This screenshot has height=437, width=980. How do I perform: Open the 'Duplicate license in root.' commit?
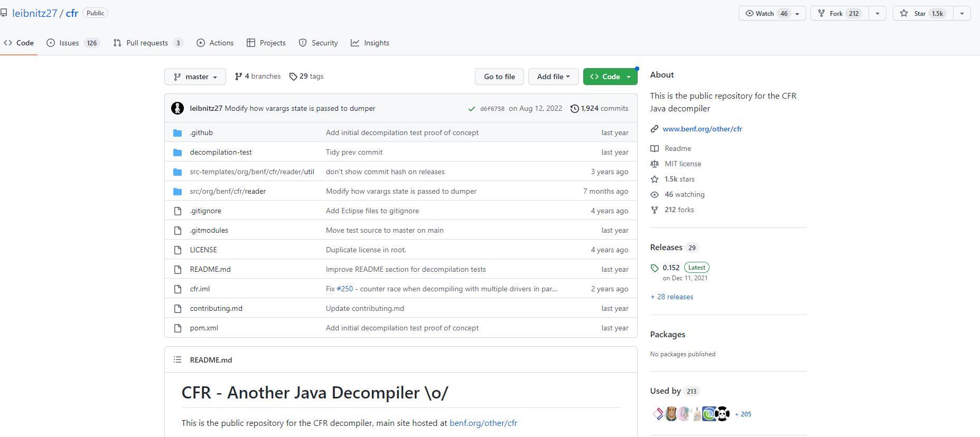(366, 250)
